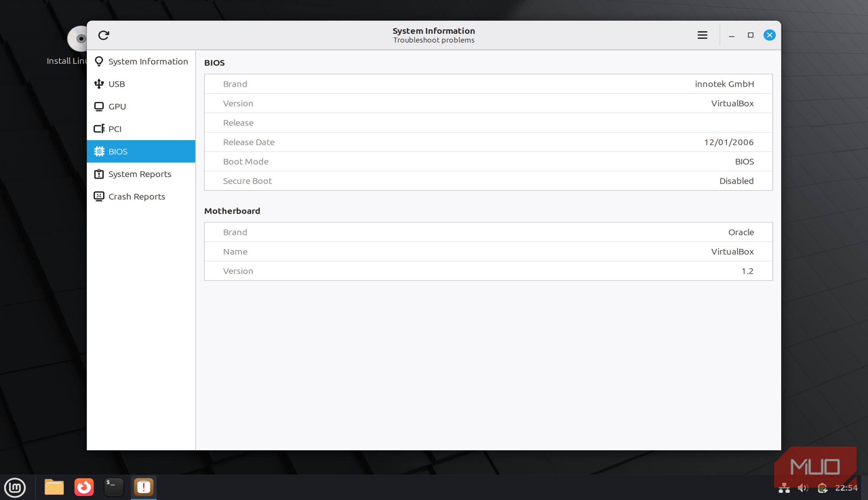
Task: Click the System Reports taskbar window icon
Action: (143, 487)
